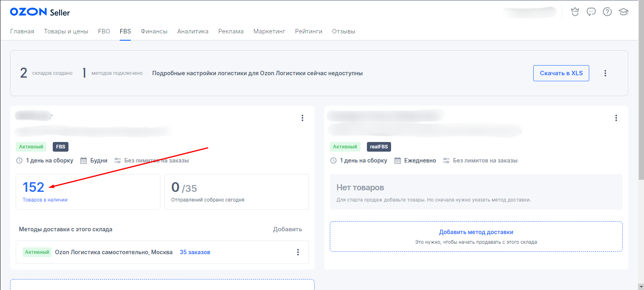
Task: Click the Активный badge beside Ozon Логистика
Action: [x=37, y=252]
